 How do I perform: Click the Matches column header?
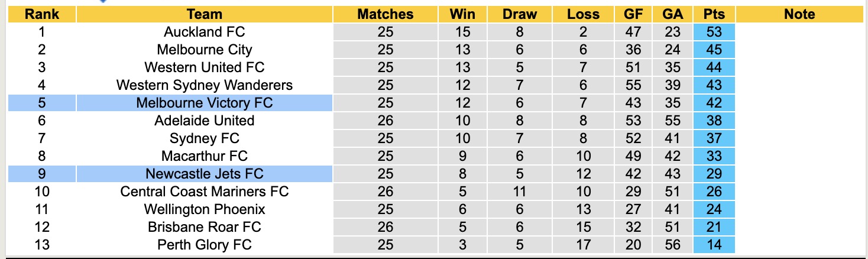click(x=385, y=14)
